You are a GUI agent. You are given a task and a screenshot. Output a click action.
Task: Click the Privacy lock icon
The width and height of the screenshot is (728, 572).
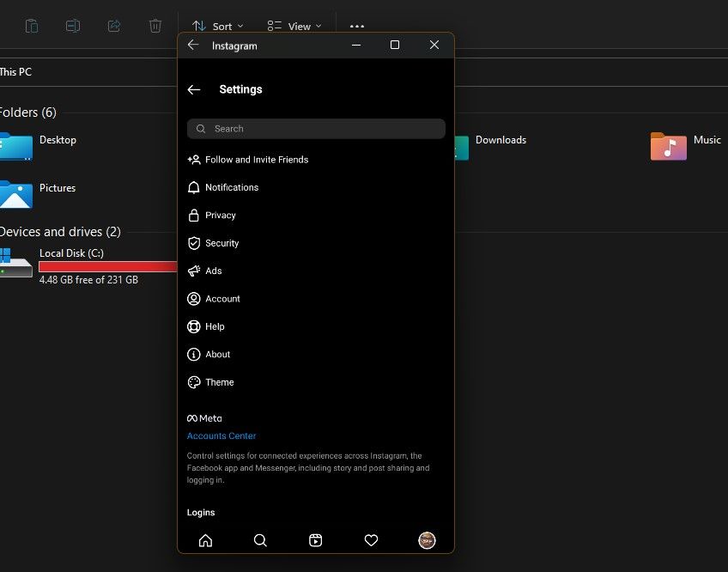coord(194,215)
